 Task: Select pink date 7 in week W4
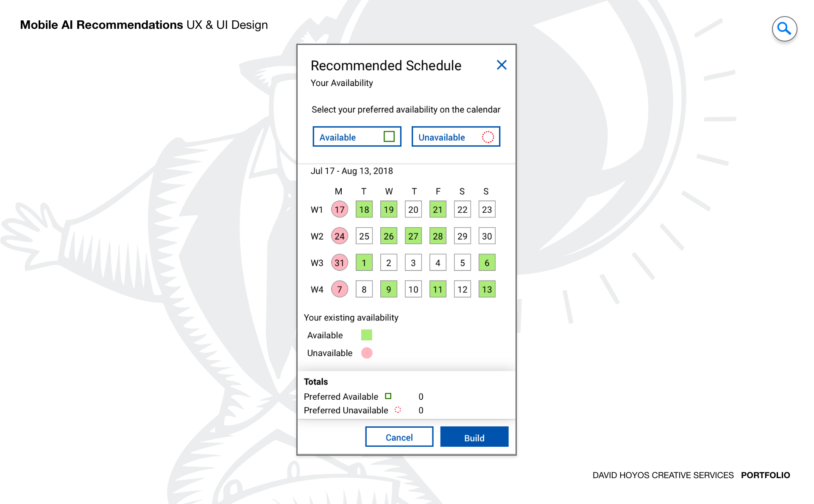340,290
